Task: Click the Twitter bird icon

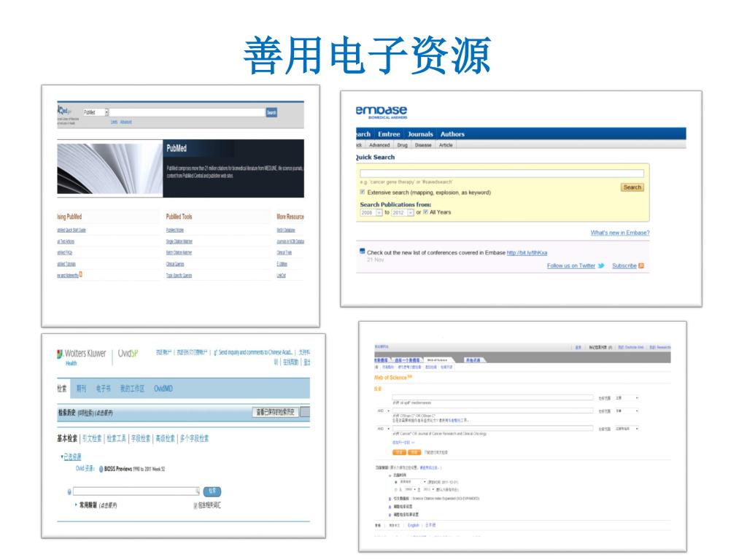Action: point(601,265)
